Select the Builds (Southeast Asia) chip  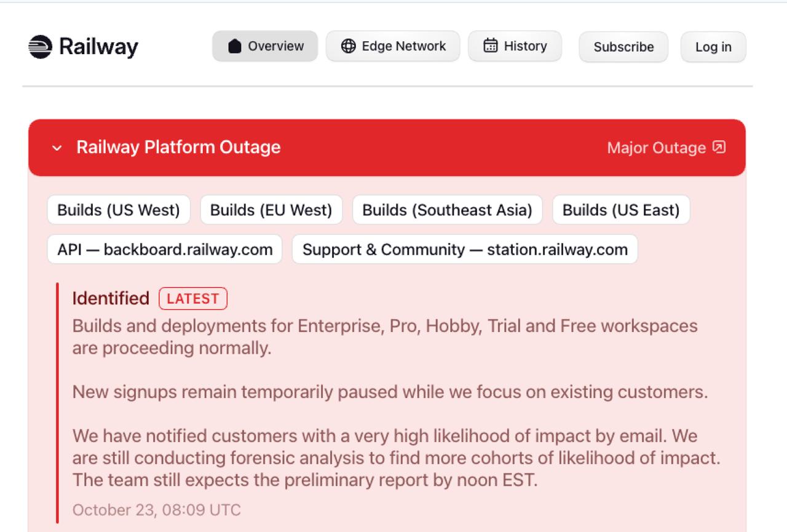click(x=447, y=210)
